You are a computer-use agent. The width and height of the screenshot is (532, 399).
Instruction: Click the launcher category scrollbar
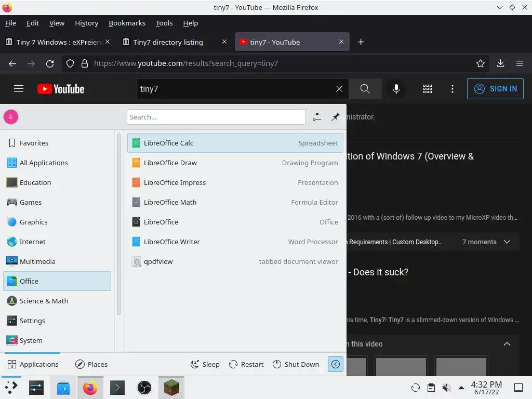click(x=119, y=224)
